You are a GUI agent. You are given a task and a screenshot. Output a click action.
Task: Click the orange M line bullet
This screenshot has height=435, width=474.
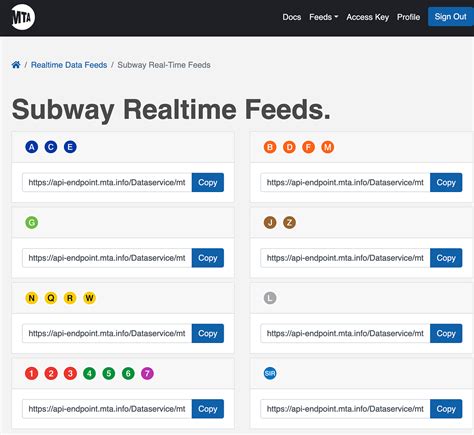328,147
